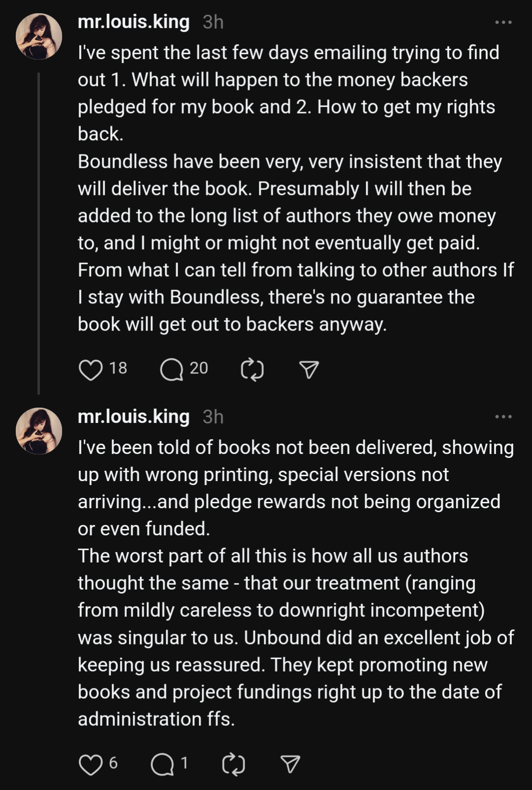This screenshot has height=790, width=532.
Task: Repost the post mentioning Unbound
Action: tap(233, 764)
